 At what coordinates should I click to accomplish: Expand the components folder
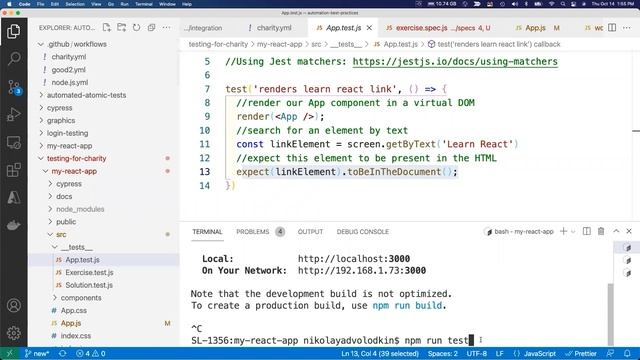click(x=104, y=298)
